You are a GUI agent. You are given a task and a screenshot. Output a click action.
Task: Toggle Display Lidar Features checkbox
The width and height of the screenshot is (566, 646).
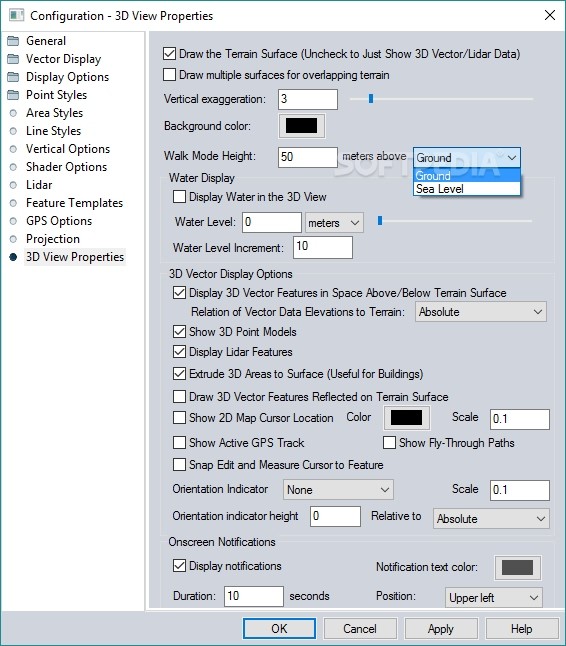179,352
